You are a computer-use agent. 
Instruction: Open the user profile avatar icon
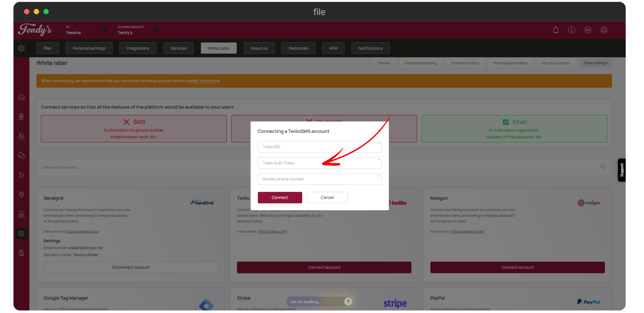coord(604,30)
